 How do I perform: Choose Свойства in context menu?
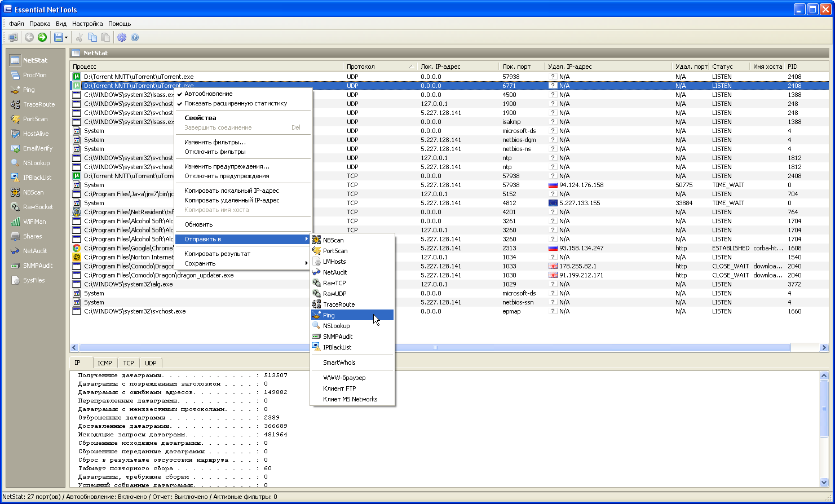[x=244, y=118]
